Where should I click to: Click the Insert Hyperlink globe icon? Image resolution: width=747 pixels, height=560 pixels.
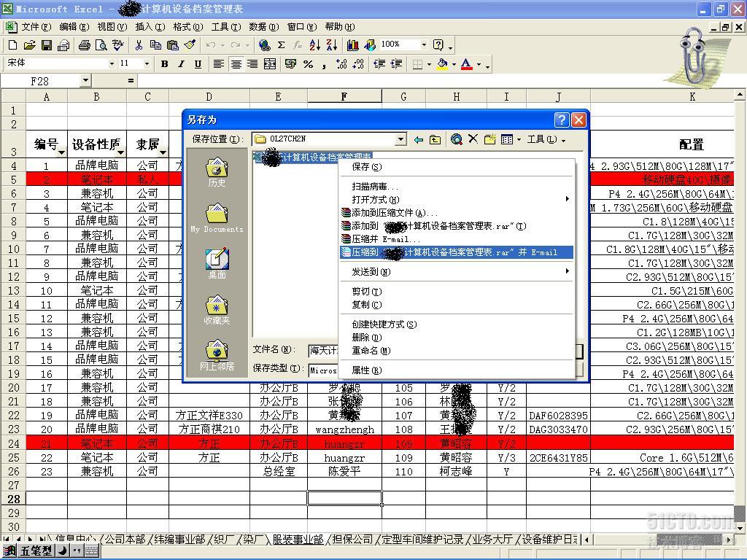[264, 45]
